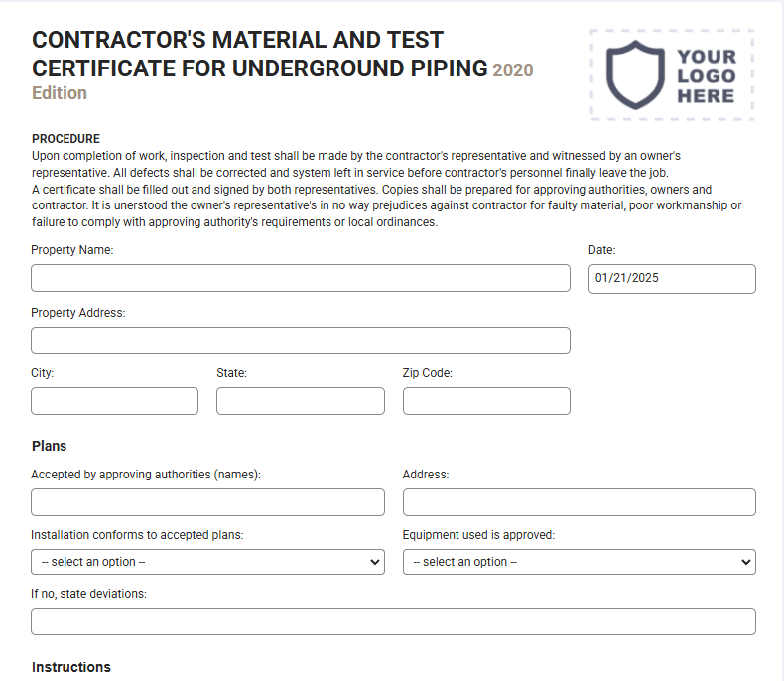Click the Zip Code label

click(428, 373)
